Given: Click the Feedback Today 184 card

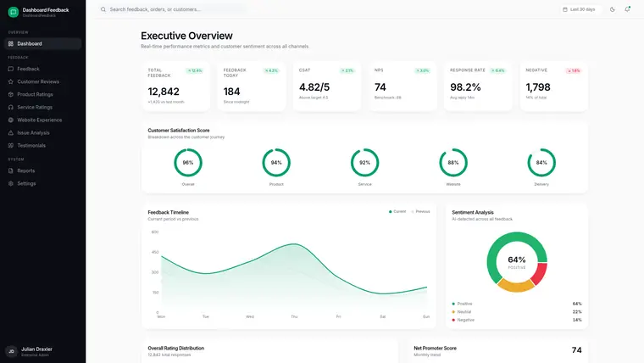Looking at the screenshot, I should 252,87.
